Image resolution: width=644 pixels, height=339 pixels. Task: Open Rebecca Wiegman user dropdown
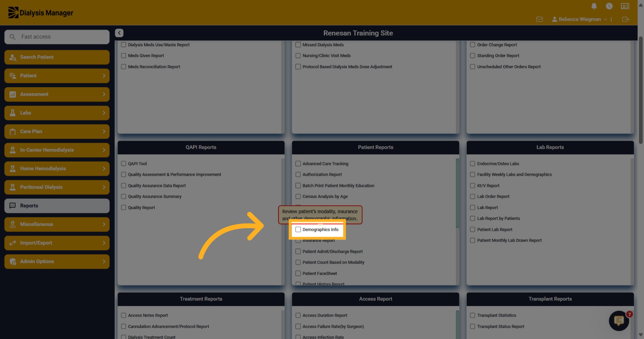(x=580, y=19)
